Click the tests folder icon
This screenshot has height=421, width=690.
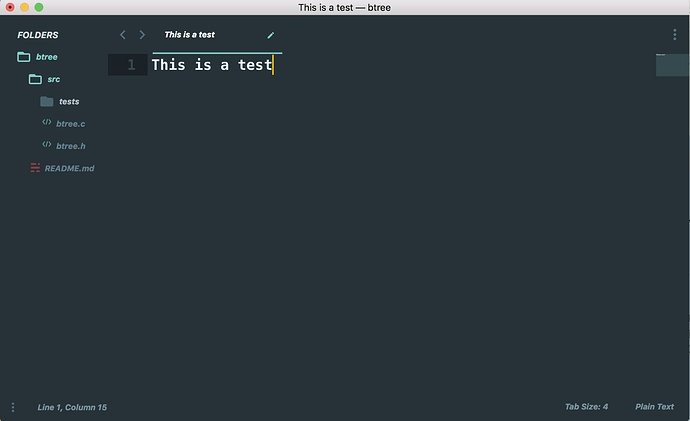(x=47, y=102)
